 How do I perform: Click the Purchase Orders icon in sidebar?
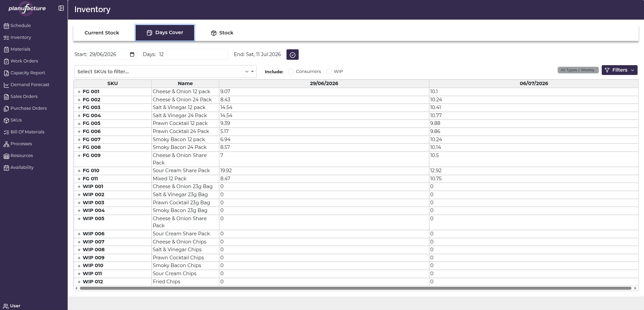click(x=6, y=108)
